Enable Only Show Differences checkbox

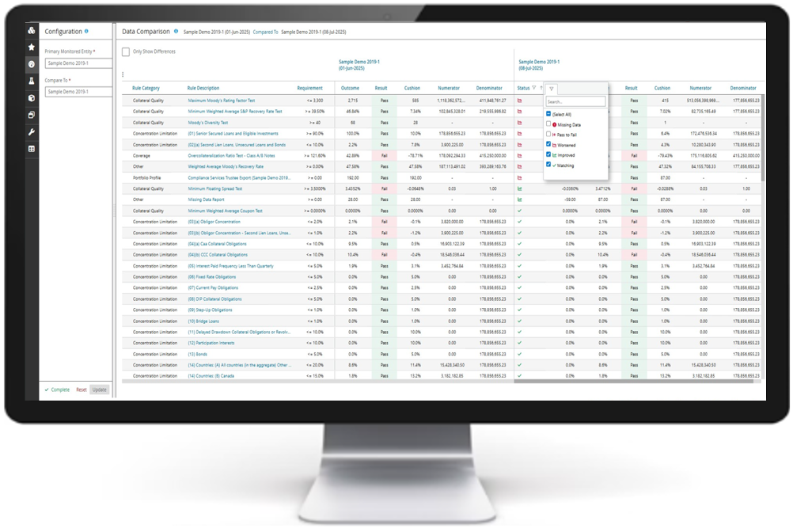[126, 51]
